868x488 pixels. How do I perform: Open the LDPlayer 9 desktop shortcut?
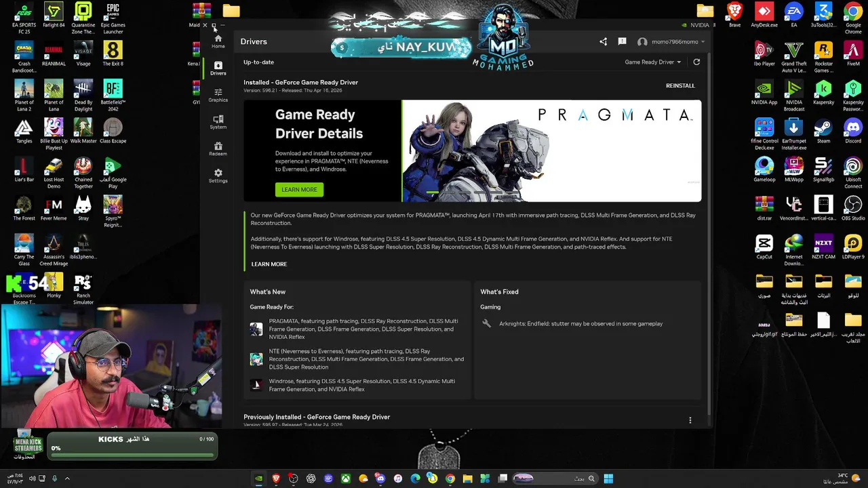pos(853,247)
